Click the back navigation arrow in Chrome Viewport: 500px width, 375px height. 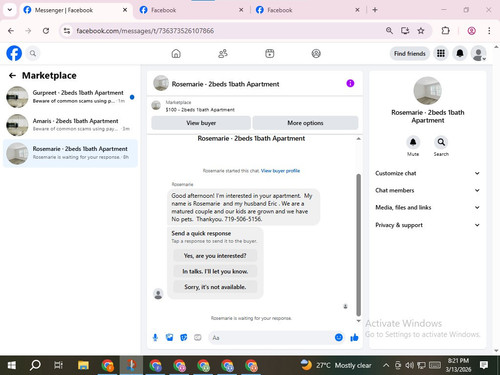(11, 31)
